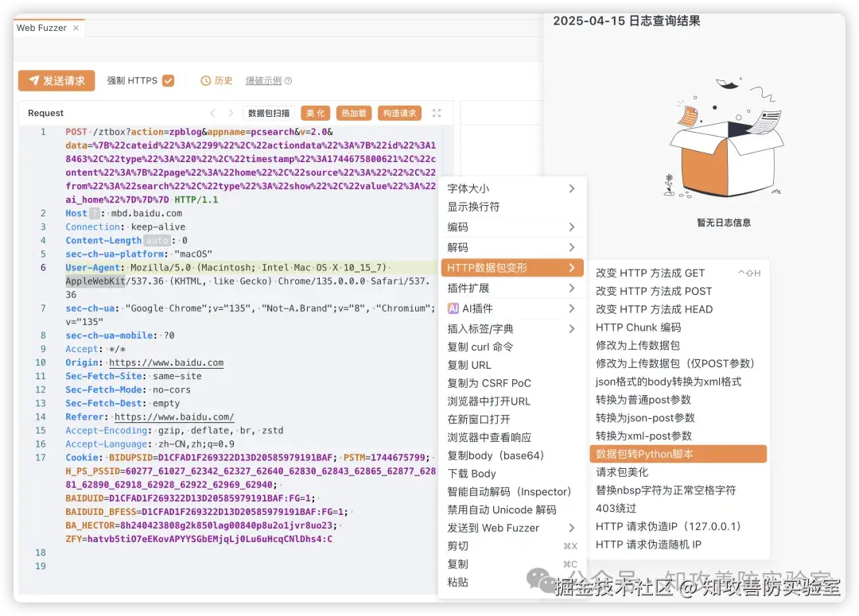This screenshot has width=859, height=616.
Task: Choose 修改为上传数据包 (仅POST参数) option
Action: (x=678, y=363)
